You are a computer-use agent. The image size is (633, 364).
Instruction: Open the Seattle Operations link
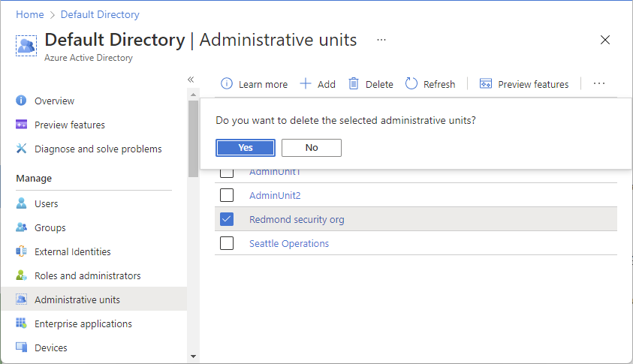289,243
